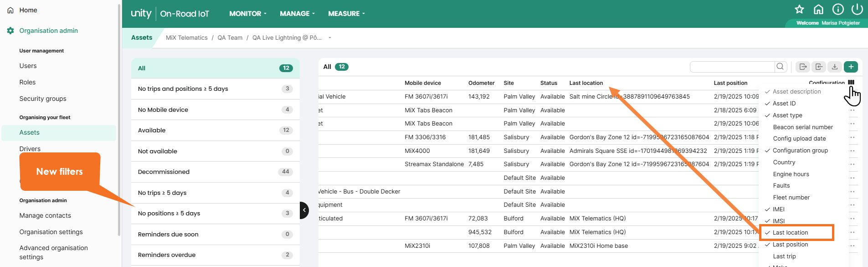Select the Not available filter
Image resolution: width=868 pixels, height=267 pixels.
(216, 151)
